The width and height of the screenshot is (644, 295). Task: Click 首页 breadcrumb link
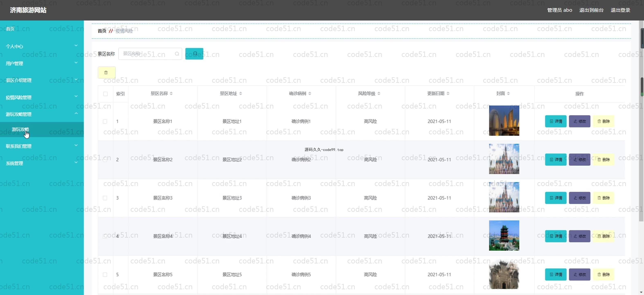point(102,31)
